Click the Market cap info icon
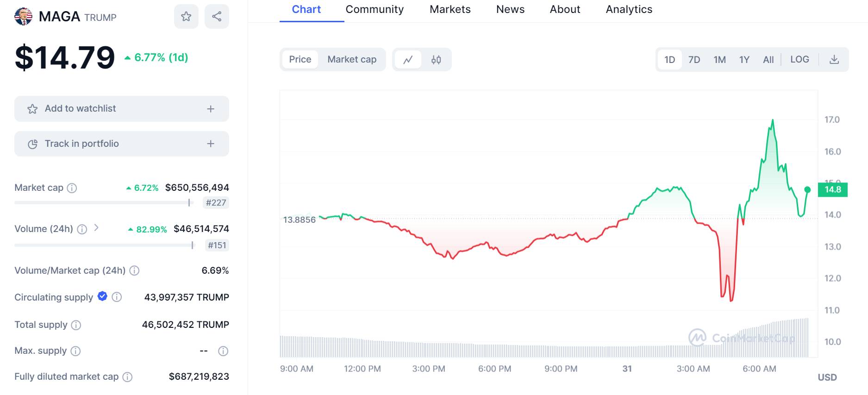The image size is (868, 395). (x=72, y=188)
